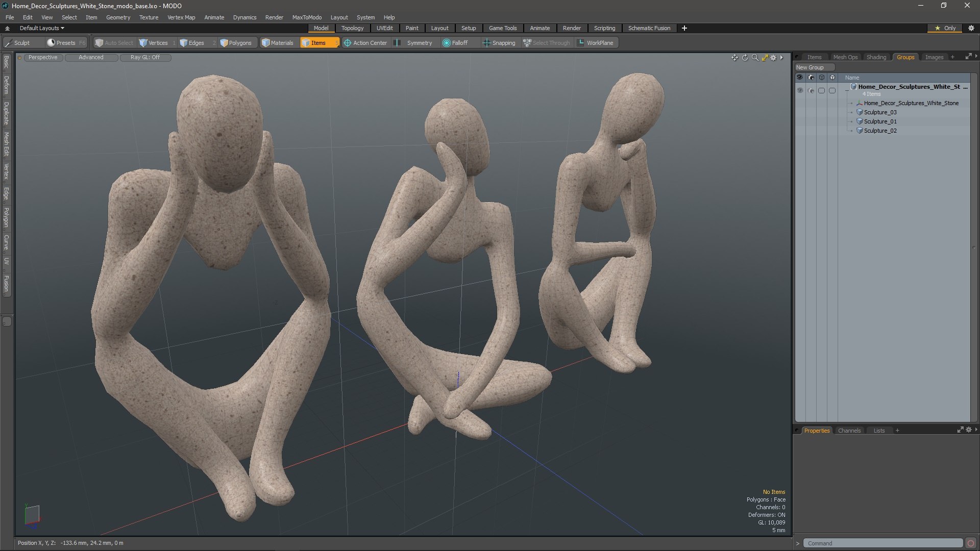Image resolution: width=980 pixels, height=551 pixels.
Task: Switch to the UVEdit layout tab
Action: [384, 28]
